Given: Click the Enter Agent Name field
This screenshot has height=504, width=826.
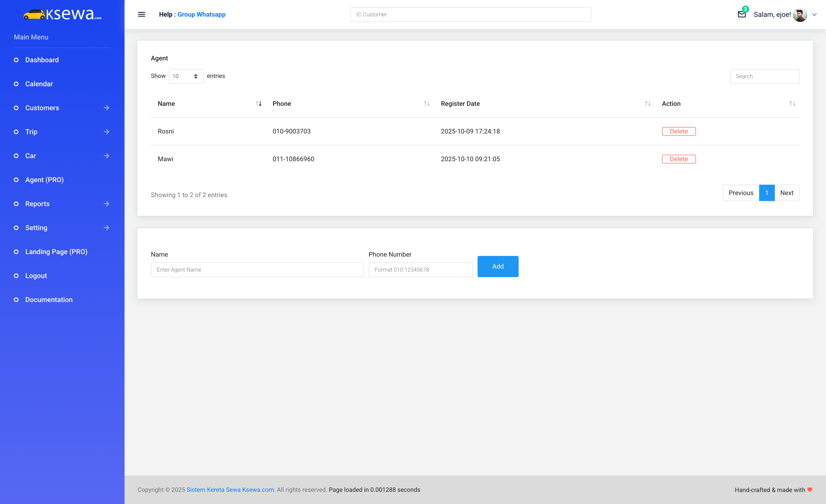Looking at the screenshot, I should coord(257,270).
